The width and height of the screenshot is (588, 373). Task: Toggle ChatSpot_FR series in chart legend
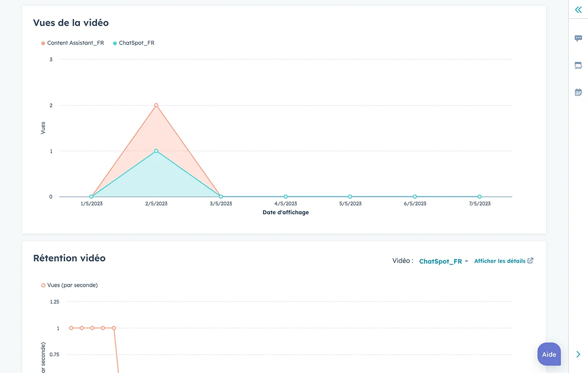tap(136, 43)
